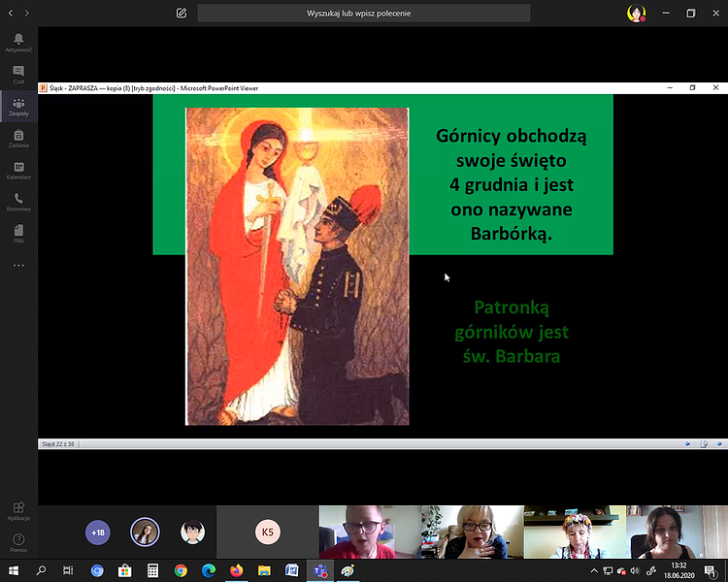
Task: Click the St. Barbara painting on the slide
Action: click(297, 267)
